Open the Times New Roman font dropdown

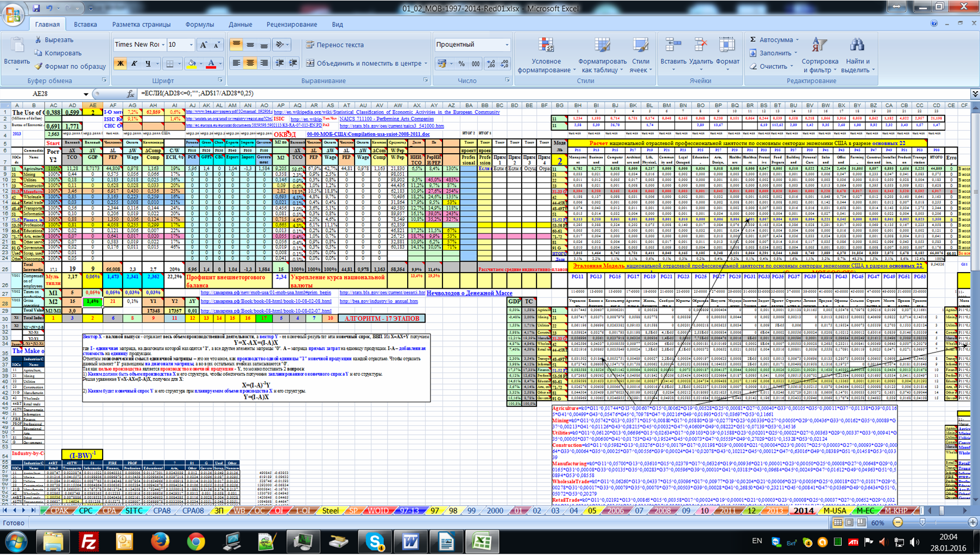163,45
